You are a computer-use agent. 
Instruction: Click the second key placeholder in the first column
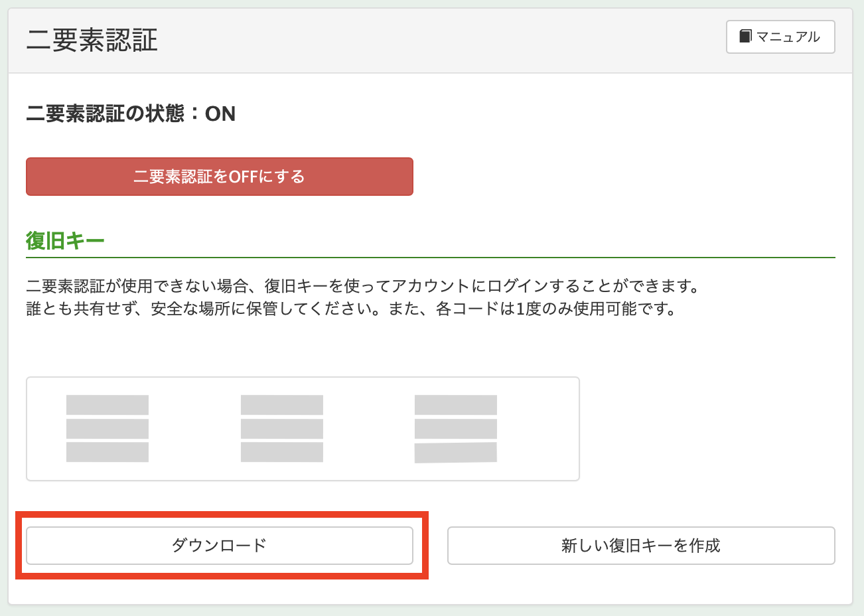[x=107, y=428]
